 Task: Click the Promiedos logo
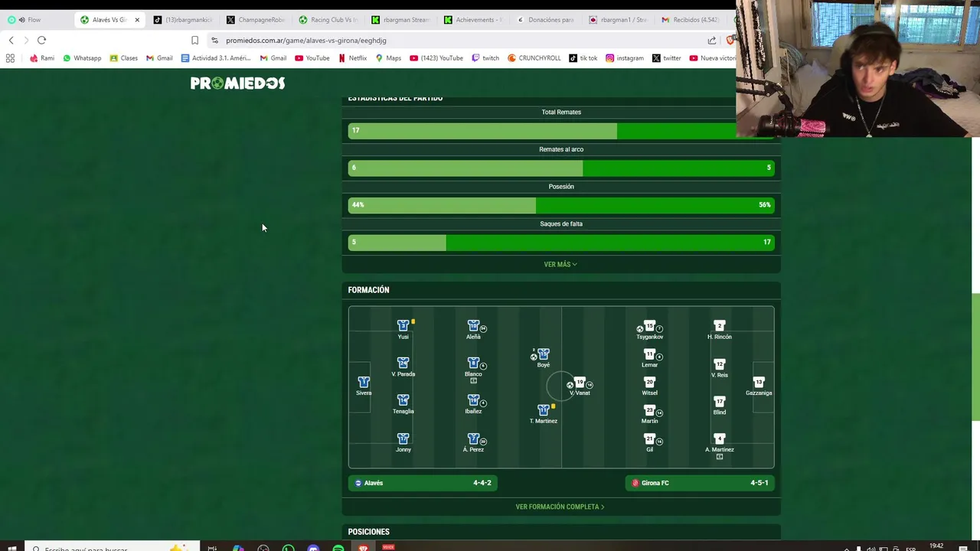pyautogui.click(x=237, y=83)
